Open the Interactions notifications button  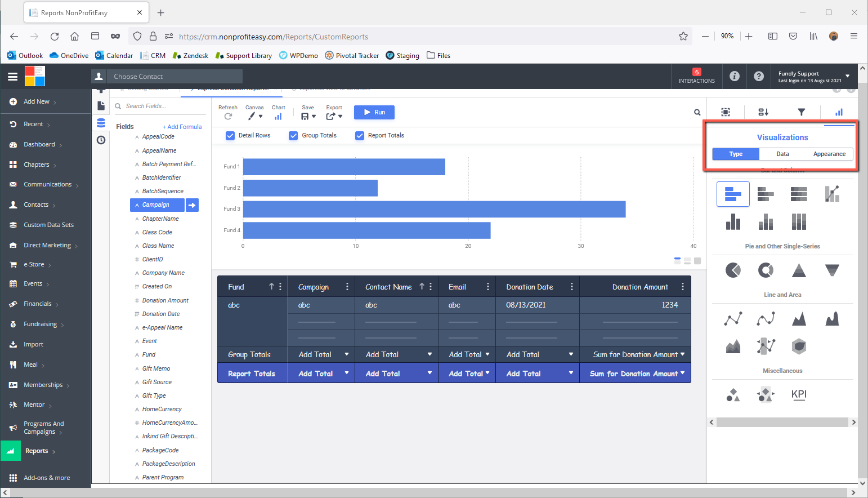click(x=696, y=77)
